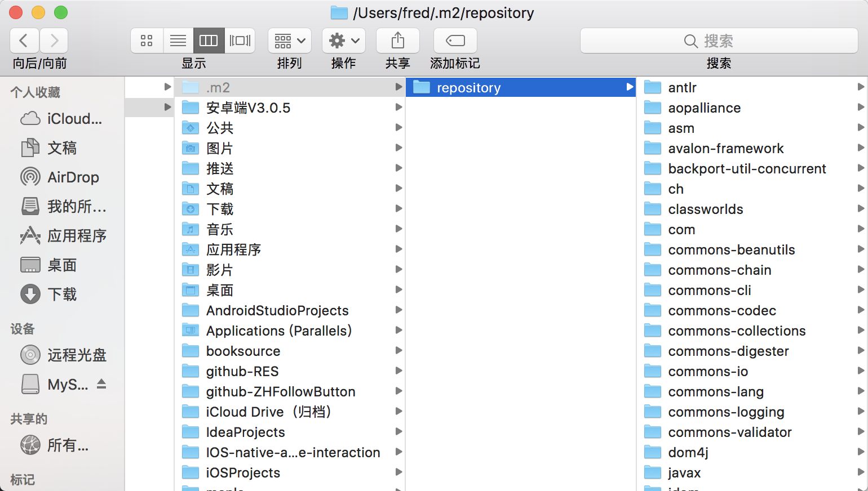Image resolution: width=868 pixels, height=491 pixels.
Task: Open 桌面 in the sidebar
Action: pos(62,265)
